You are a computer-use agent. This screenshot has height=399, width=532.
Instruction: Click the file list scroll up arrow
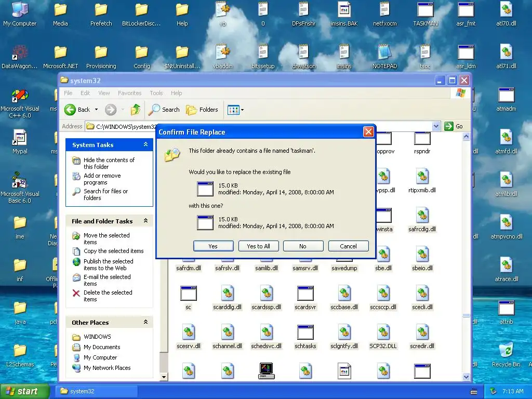coord(466,137)
